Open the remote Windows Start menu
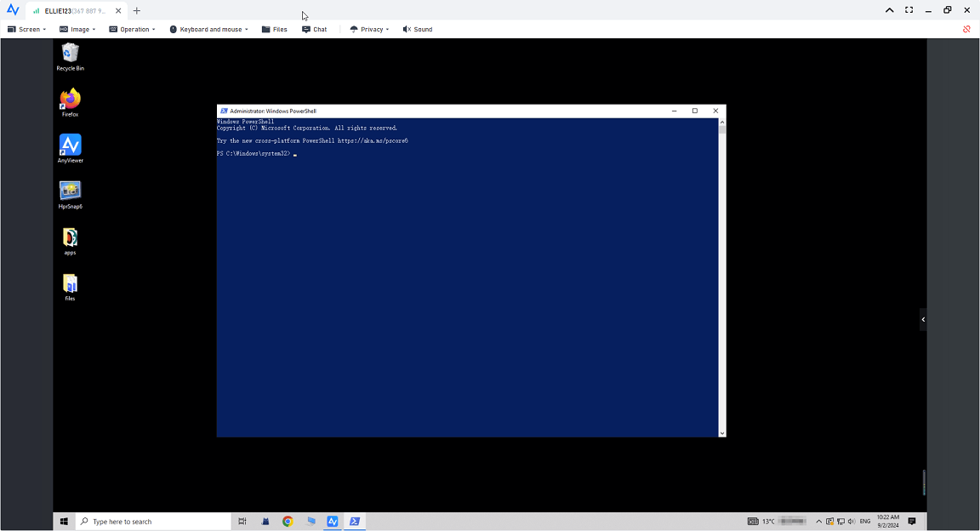 click(64, 521)
